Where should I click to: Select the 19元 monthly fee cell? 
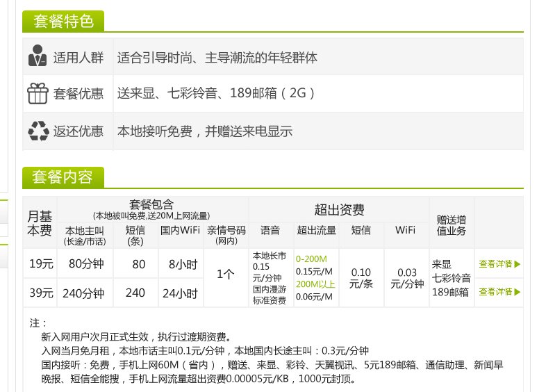41,264
